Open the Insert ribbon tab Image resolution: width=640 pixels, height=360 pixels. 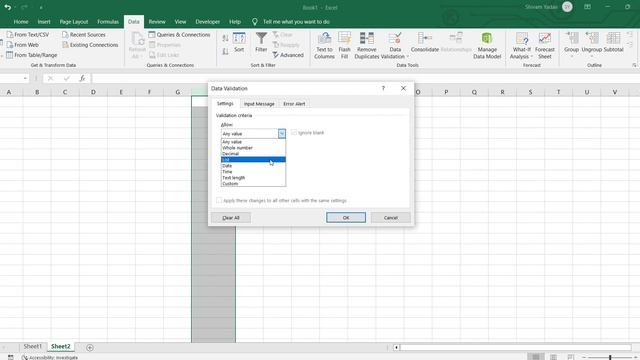(44, 22)
